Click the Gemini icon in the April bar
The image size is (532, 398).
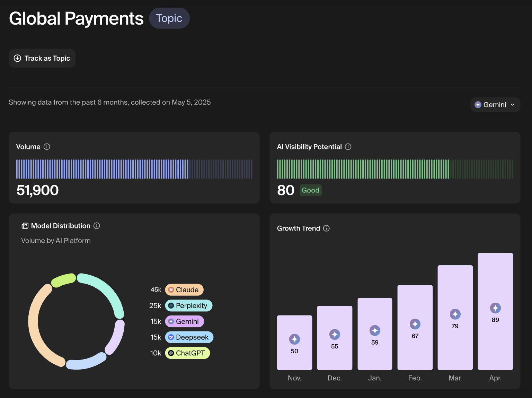[x=495, y=308]
